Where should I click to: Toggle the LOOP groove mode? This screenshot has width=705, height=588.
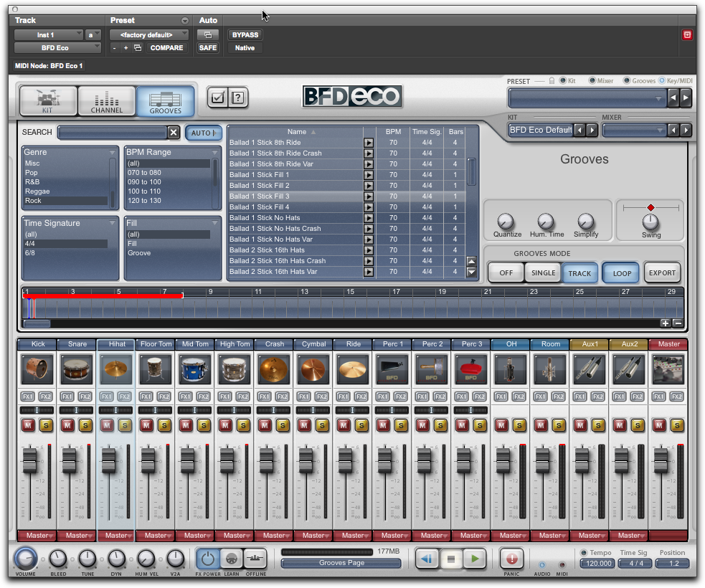pos(622,273)
